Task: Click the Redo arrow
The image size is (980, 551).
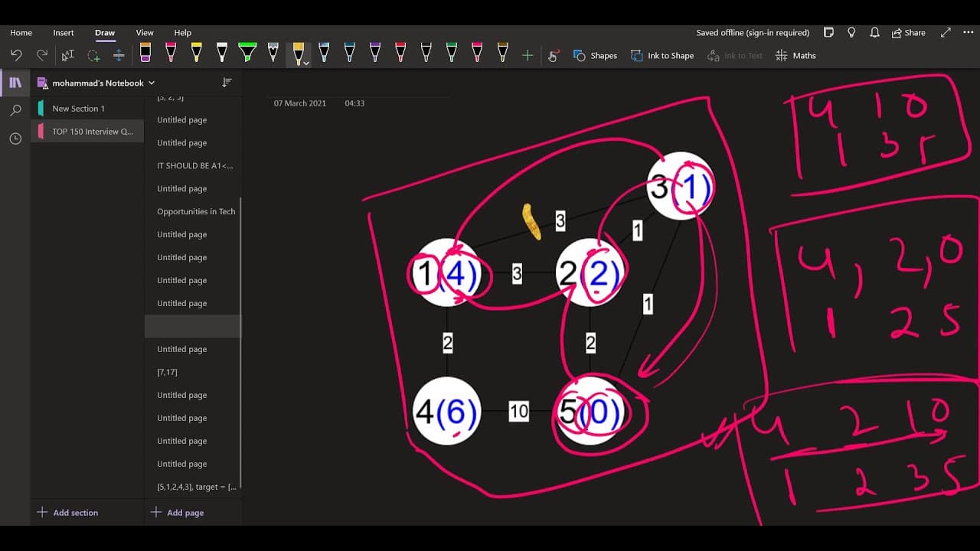Action: [42, 55]
